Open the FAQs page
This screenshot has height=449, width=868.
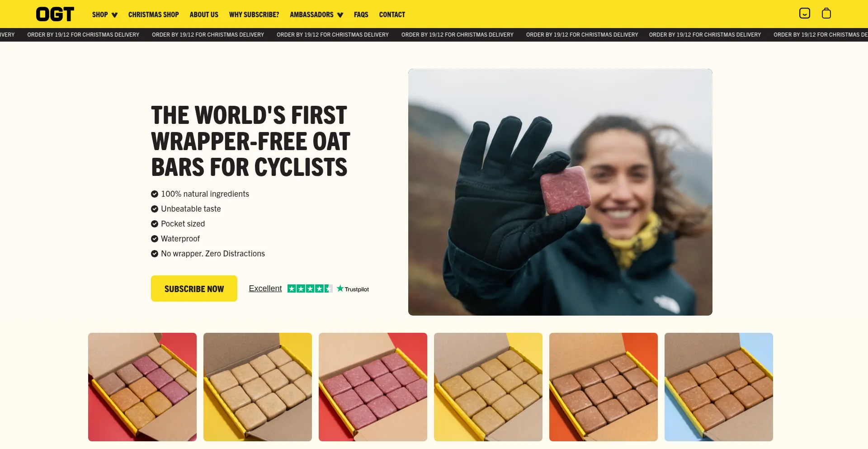pos(361,14)
